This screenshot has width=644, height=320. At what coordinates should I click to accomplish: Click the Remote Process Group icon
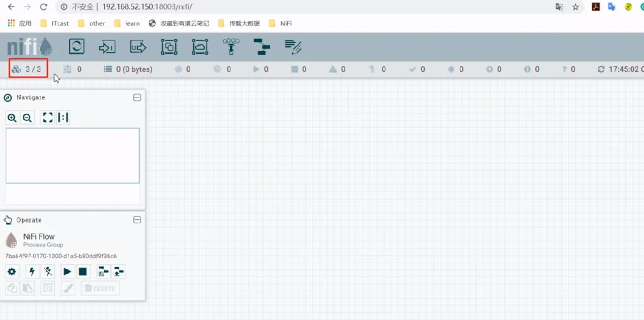(x=200, y=46)
